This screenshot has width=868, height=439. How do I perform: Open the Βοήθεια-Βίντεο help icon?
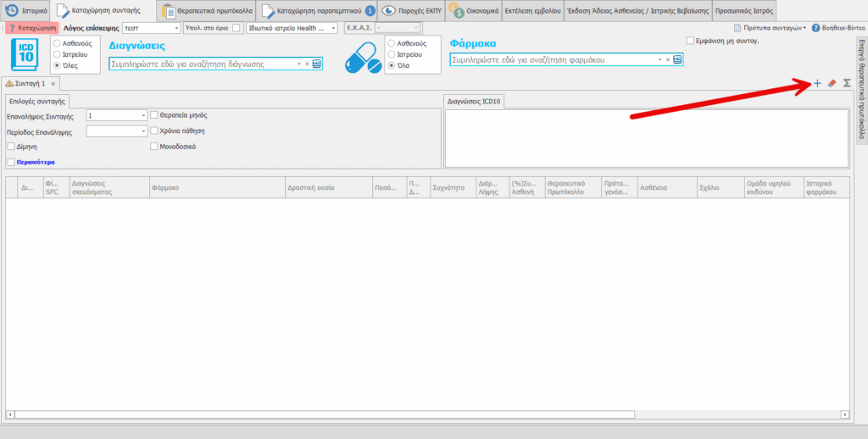[816, 28]
